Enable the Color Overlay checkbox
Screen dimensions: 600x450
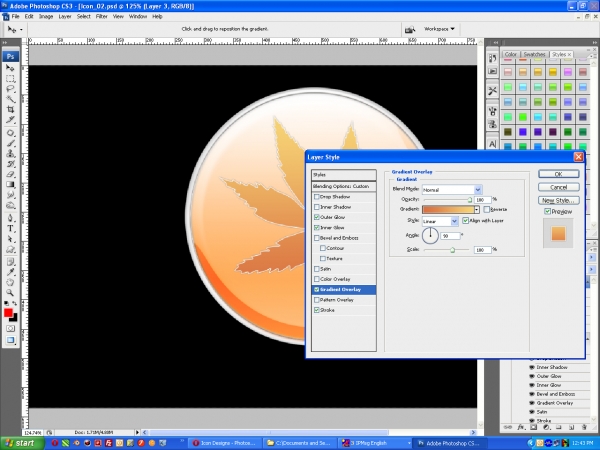(316, 279)
